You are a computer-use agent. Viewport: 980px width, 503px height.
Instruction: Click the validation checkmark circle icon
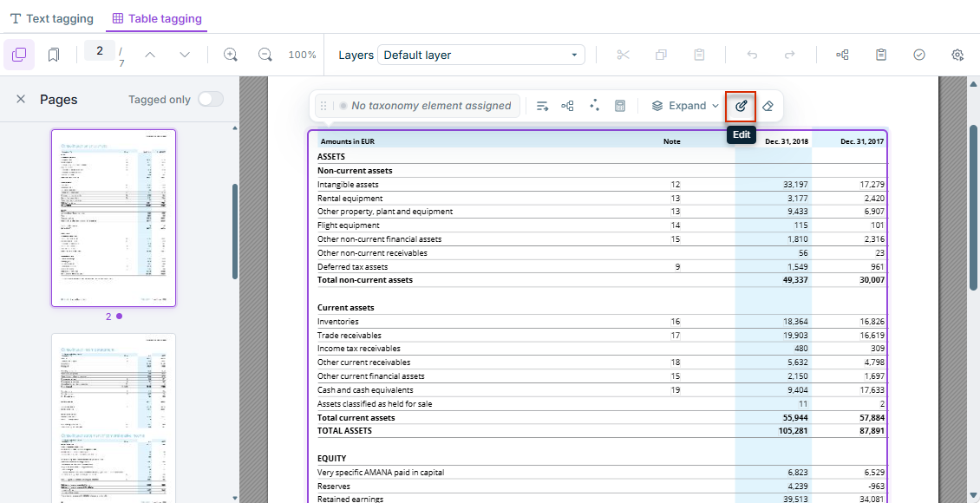(x=918, y=55)
